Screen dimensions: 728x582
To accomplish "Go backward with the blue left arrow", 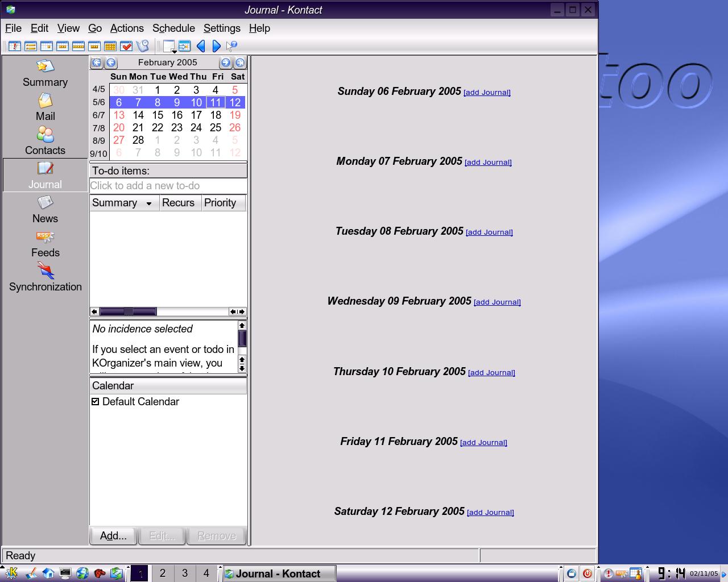I will pos(201,46).
